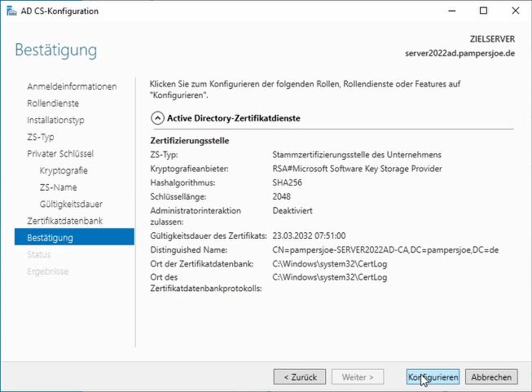Image resolution: width=532 pixels, height=392 pixels.
Task: Collapse the Active Directory-Zertifikatdienste section
Action: pos(157,118)
